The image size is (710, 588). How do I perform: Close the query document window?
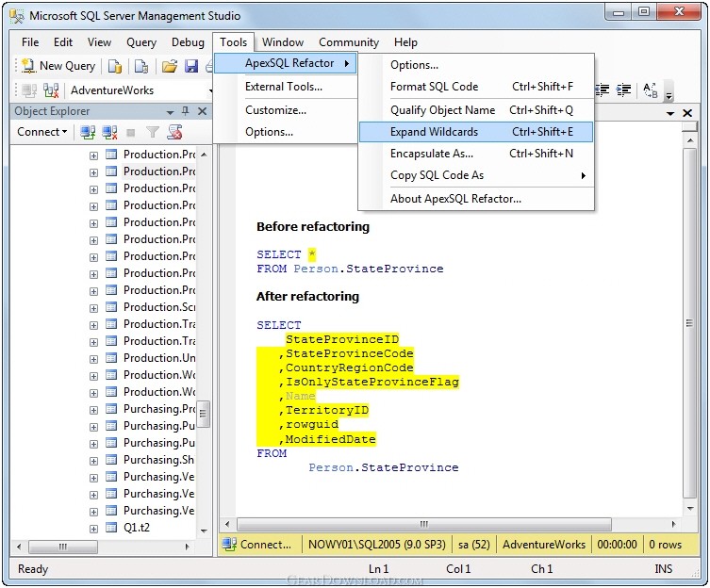687,113
